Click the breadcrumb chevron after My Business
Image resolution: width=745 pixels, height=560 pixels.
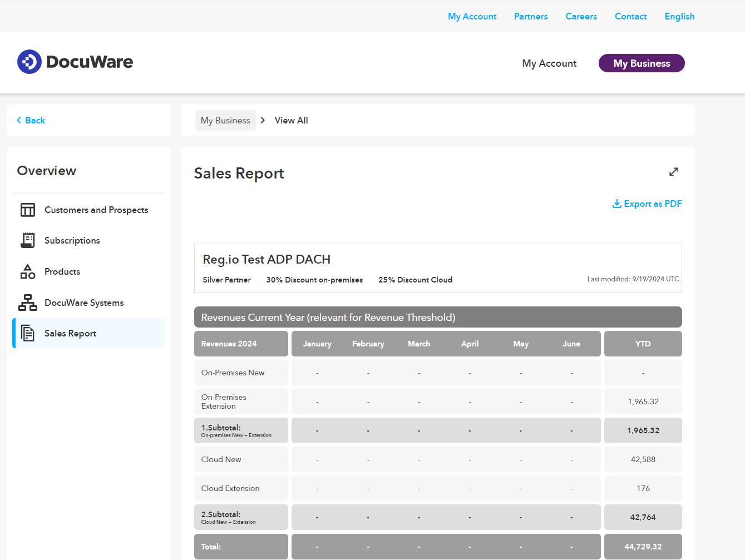[263, 120]
